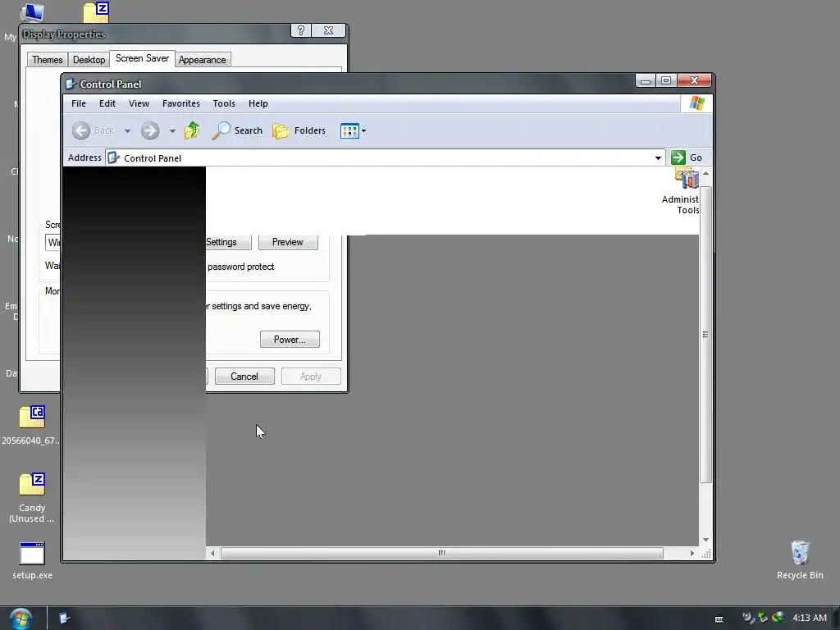
Task: Cancel the Display Properties dialog
Action: point(244,376)
